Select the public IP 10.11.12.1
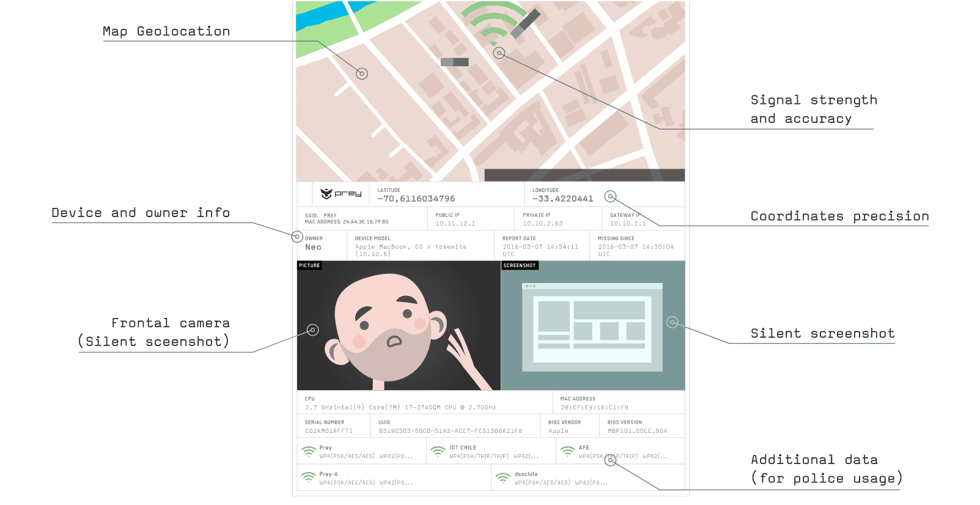This screenshot has width=980, height=505. tap(455, 224)
